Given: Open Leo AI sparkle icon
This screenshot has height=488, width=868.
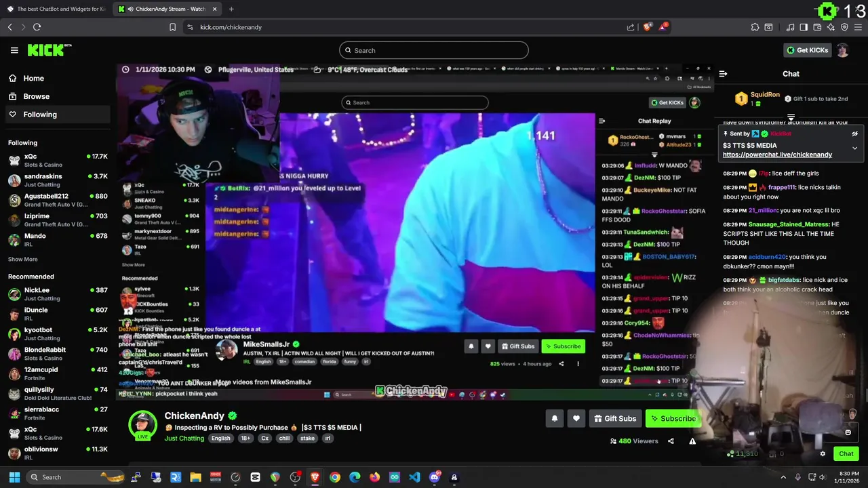Looking at the screenshot, I should tap(831, 27).
